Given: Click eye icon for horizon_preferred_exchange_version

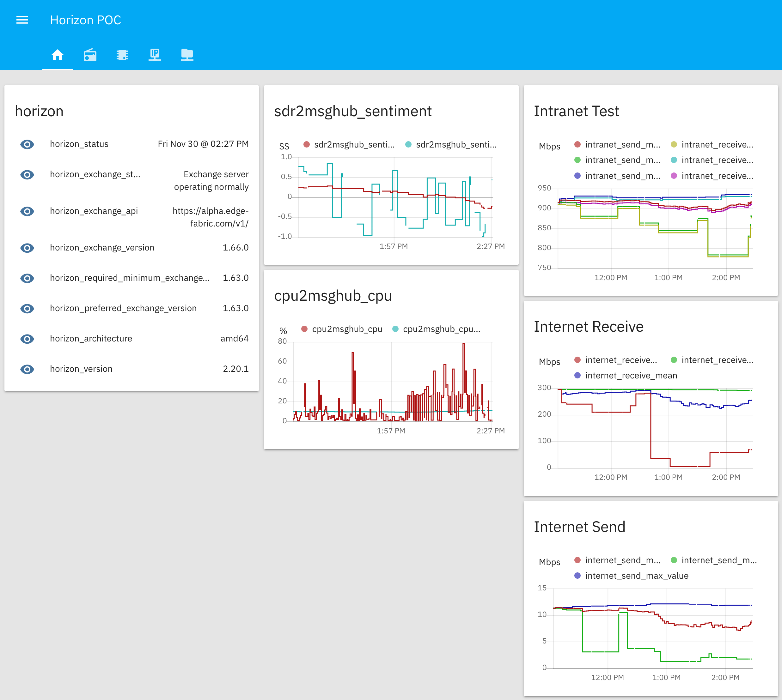Looking at the screenshot, I should [27, 309].
